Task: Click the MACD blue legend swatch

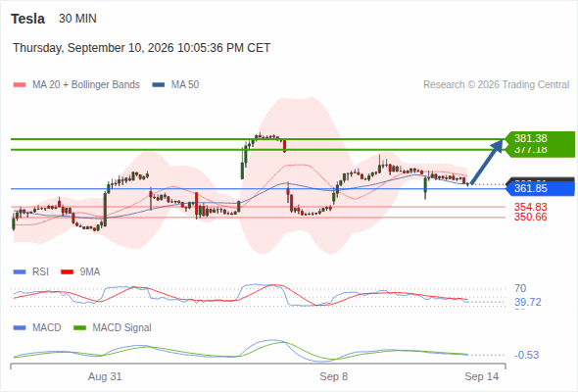Action: 20,328
